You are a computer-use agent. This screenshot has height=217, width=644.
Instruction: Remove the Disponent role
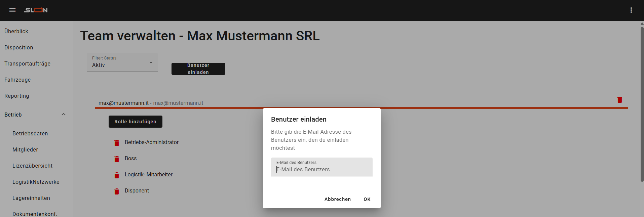click(117, 191)
